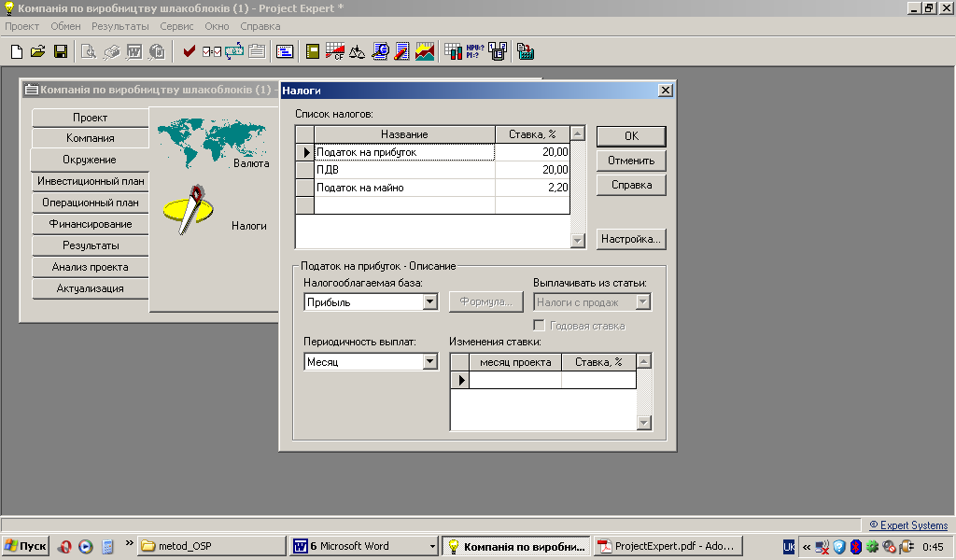Switch to the Проект section tab

91,117
